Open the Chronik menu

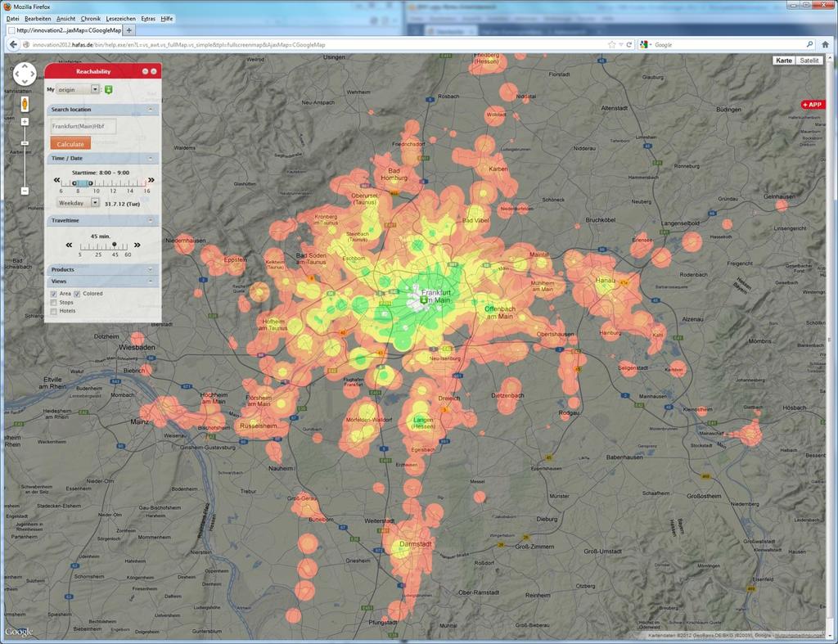tap(91, 19)
